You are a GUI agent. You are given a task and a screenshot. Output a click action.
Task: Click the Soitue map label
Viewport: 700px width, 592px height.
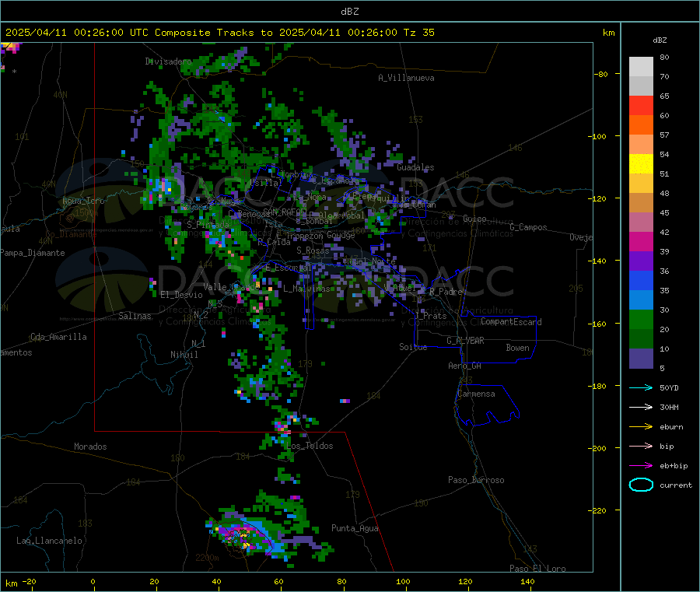click(x=413, y=347)
